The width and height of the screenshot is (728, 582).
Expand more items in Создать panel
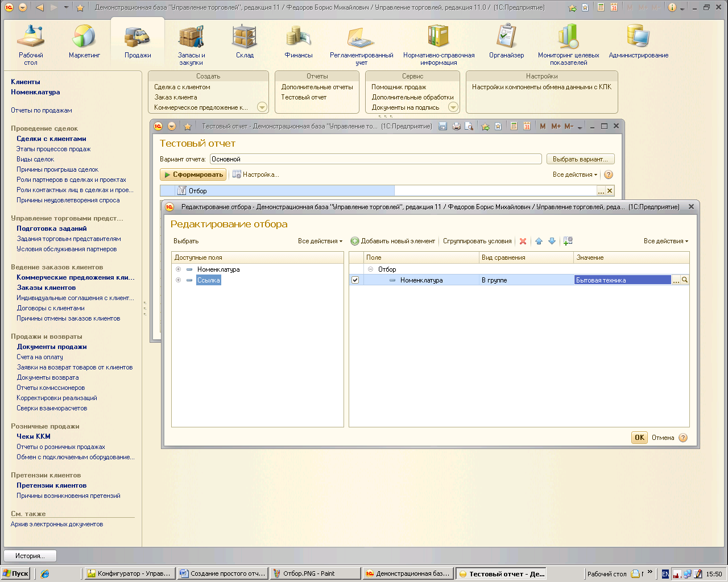pos(262,107)
